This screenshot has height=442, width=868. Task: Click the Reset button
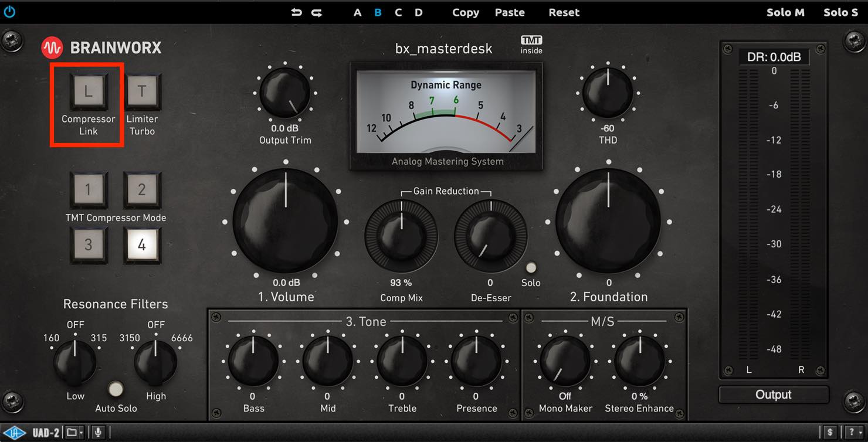(564, 12)
